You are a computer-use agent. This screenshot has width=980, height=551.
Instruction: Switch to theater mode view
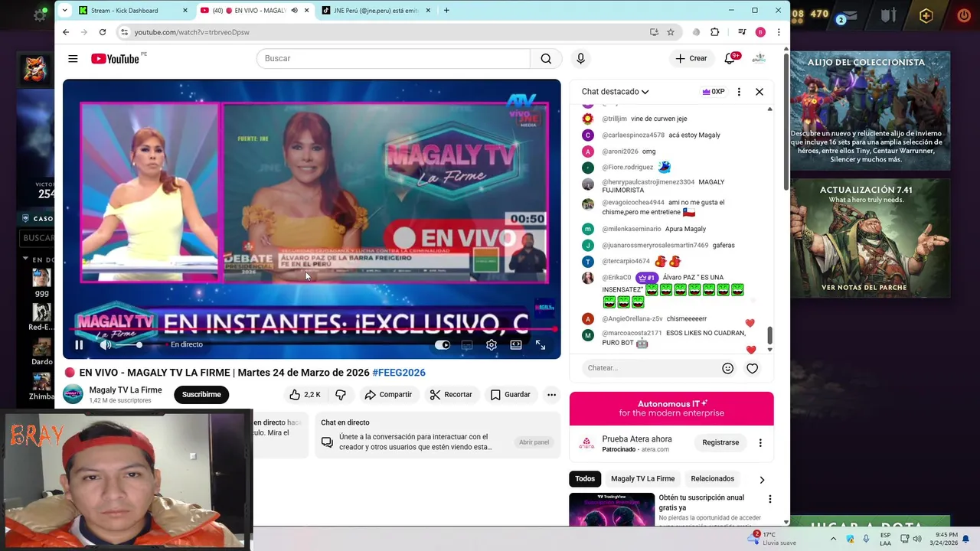tap(516, 345)
